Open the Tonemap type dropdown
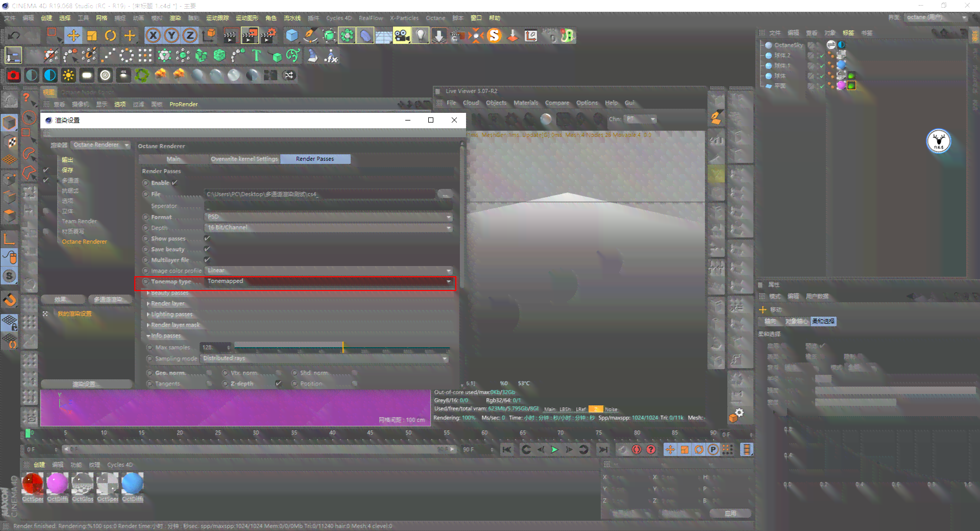This screenshot has width=980, height=531. 328,281
